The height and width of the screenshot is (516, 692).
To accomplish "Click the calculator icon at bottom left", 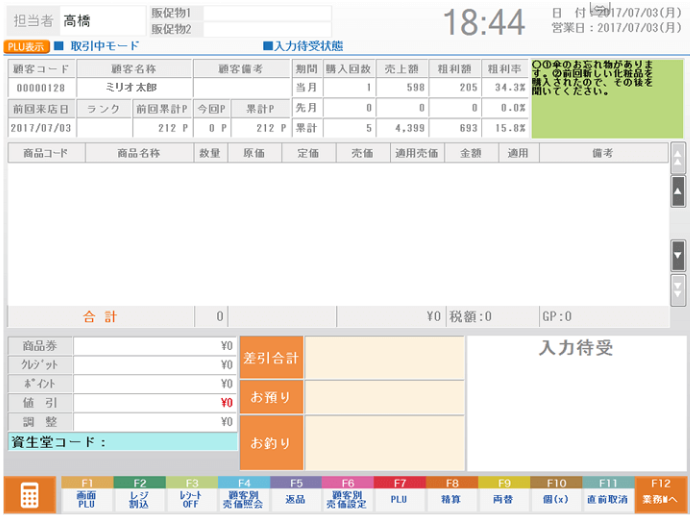I will pyautogui.click(x=29, y=495).
